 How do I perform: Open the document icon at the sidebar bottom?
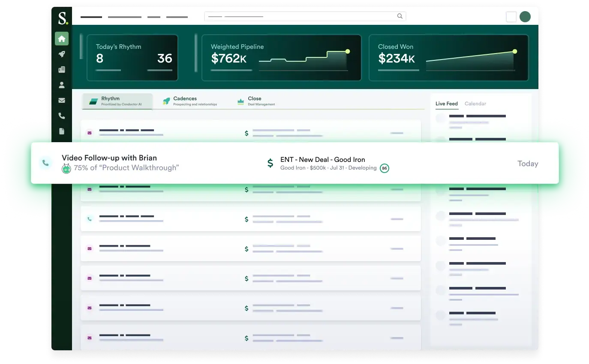point(62,131)
